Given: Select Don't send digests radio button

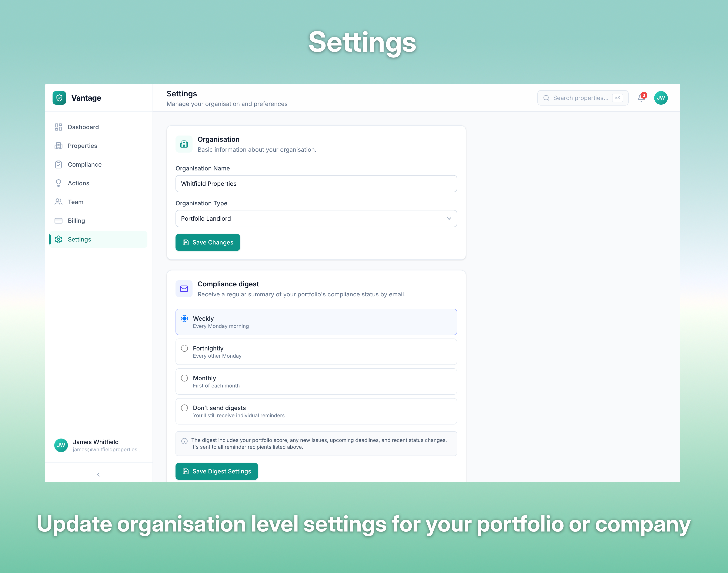Looking at the screenshot, I should (x=184, y=408).
